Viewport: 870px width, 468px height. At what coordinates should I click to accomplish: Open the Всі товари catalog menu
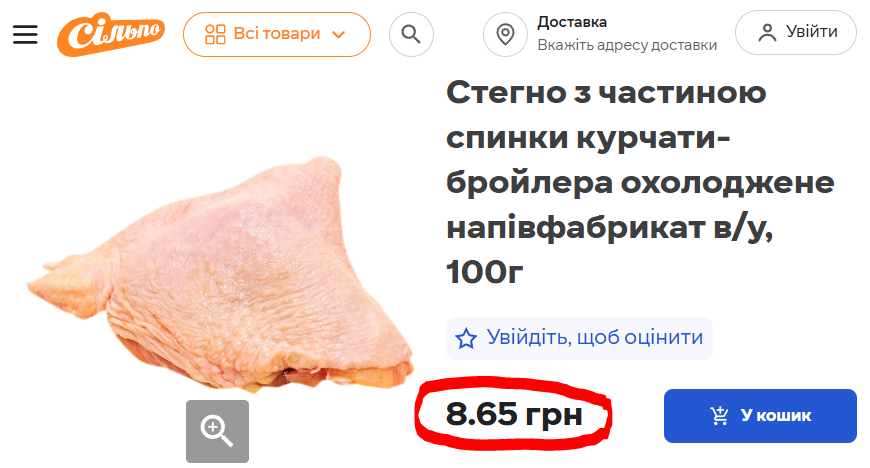coord(277,34)
